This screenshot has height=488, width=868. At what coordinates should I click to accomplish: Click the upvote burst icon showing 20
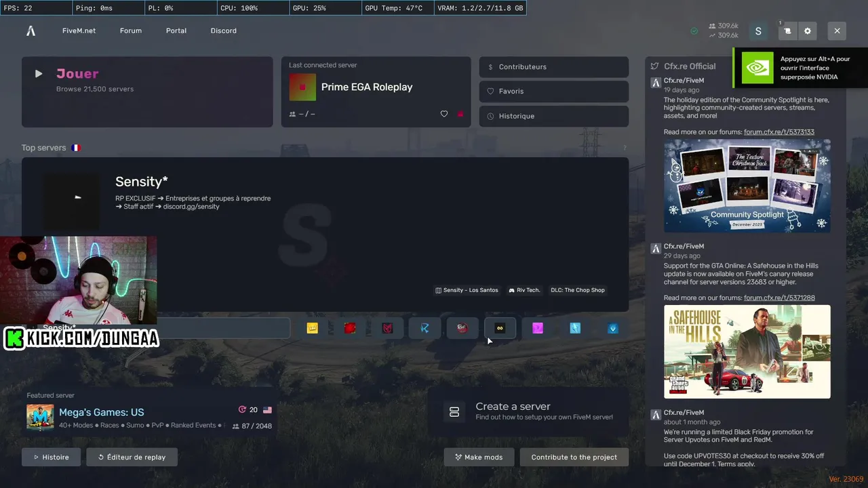tap(242, 409)
